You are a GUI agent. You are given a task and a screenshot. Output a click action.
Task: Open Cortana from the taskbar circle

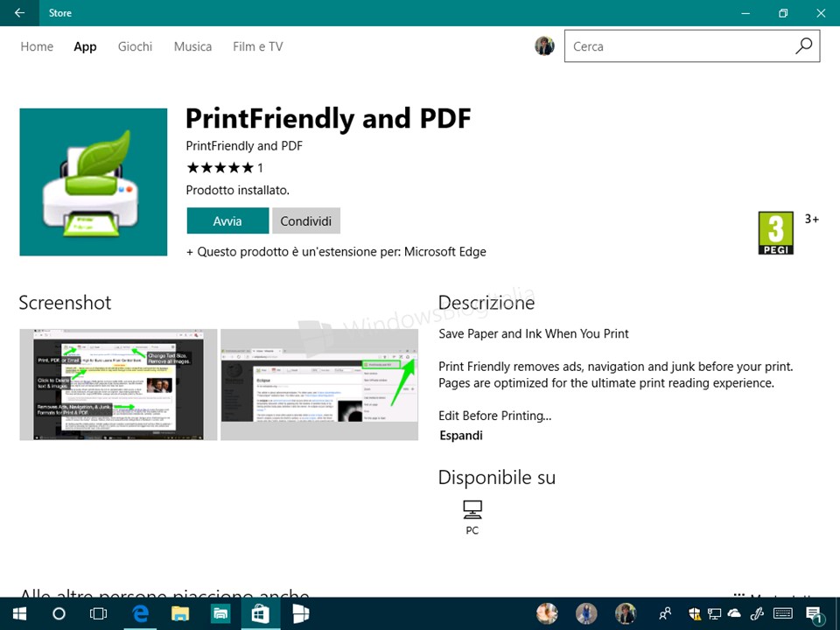59,614
